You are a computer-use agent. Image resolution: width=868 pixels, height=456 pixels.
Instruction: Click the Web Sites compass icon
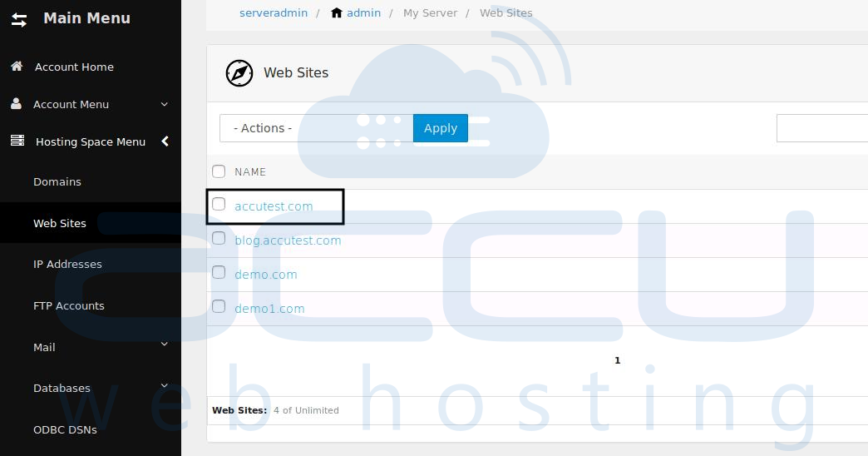pyautogui.click(x=239, y=73)
